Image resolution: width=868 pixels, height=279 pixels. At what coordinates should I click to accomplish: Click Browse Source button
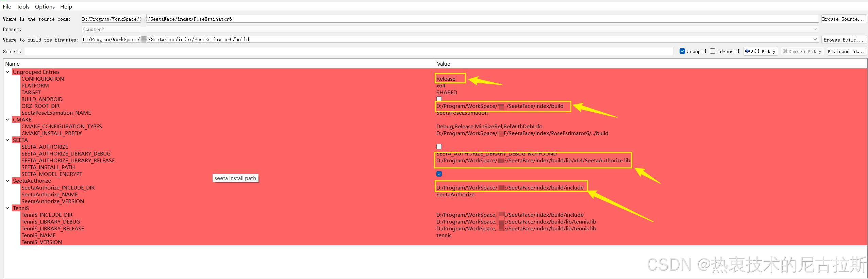pos(844,19)
